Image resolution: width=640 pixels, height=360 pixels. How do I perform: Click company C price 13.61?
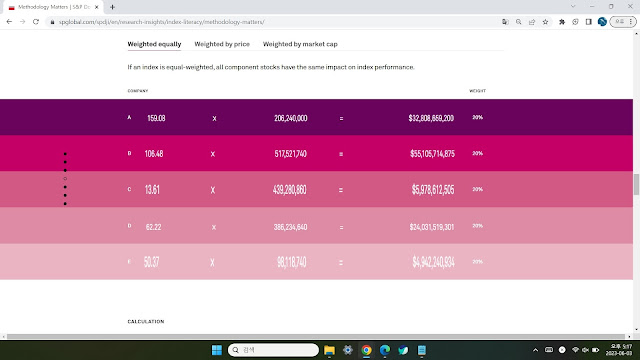coord(152,190)
